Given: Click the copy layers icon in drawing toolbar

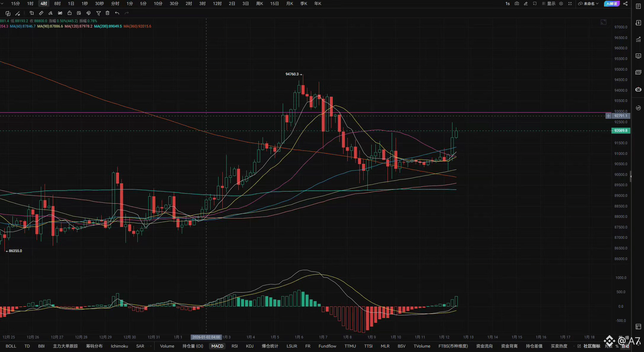Looking at the screenshot, I should (x=31, y=13).
